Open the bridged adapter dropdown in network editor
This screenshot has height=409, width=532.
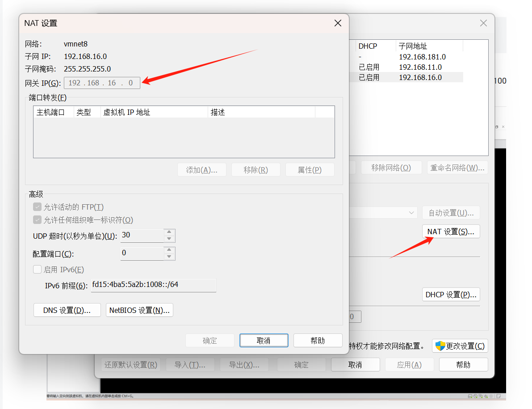411,213
